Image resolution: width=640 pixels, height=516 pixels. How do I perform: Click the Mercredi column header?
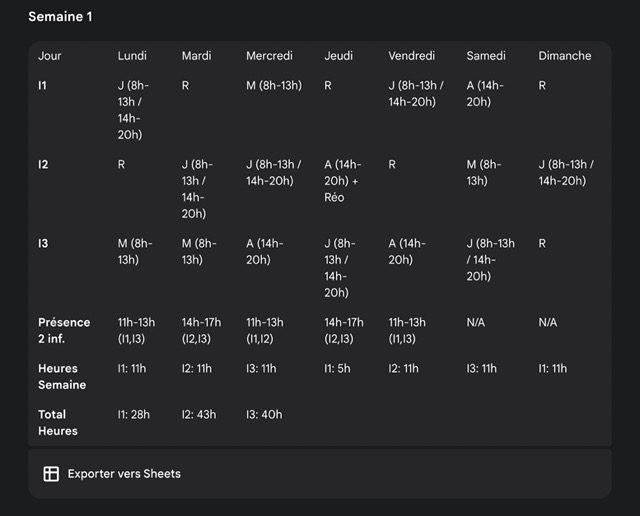tap(269, 56)
